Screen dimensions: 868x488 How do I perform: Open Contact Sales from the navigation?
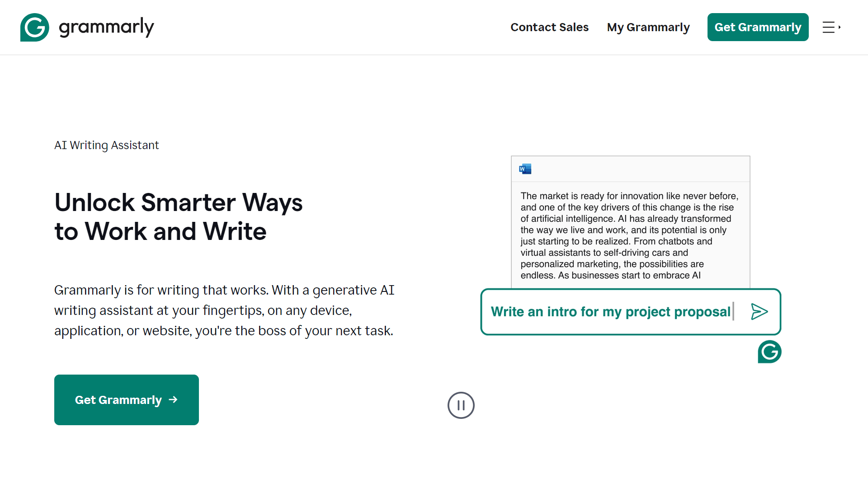(x=549, y=27)
